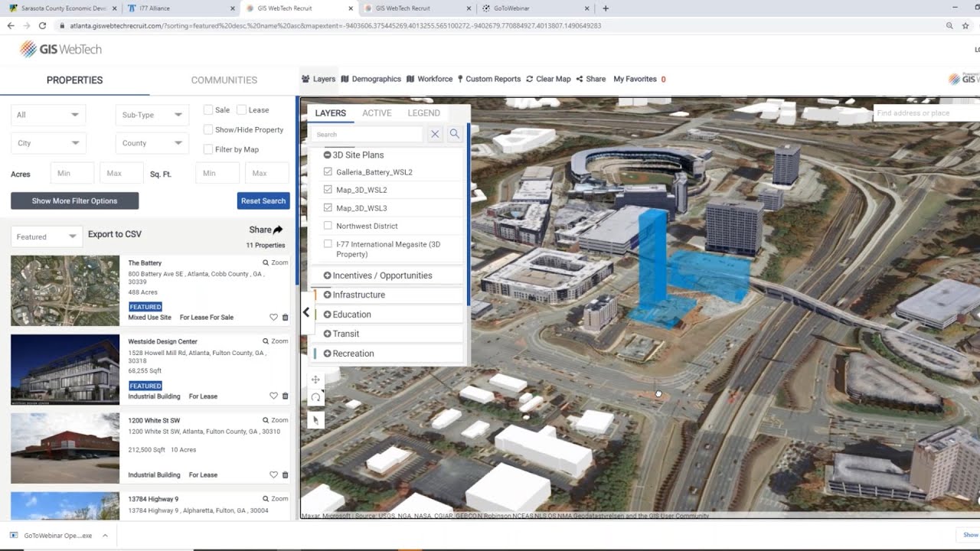Viewport: 980px width, 551px height.
Task: Click Clear Map in the toolbar
Action: point(548,79)
